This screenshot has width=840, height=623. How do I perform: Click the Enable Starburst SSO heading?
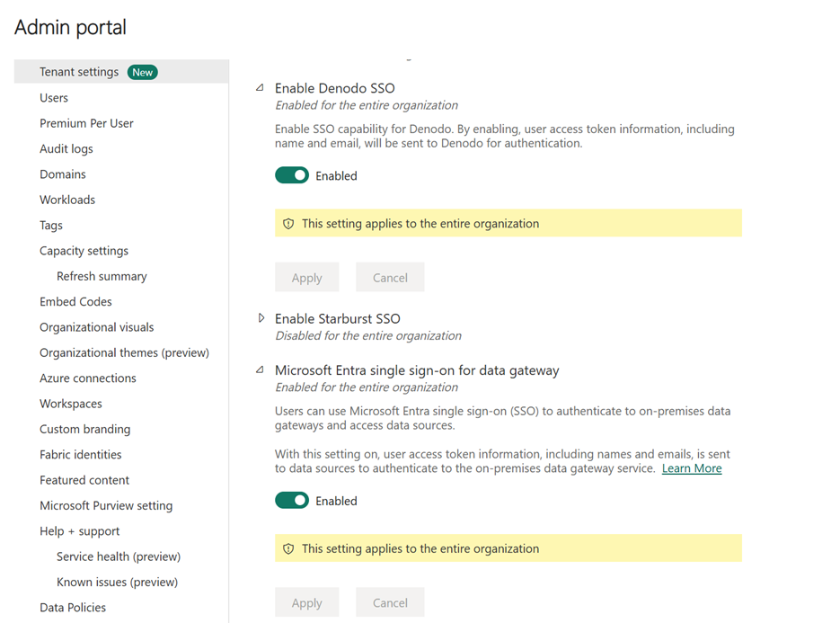click(x=338, y=318)
